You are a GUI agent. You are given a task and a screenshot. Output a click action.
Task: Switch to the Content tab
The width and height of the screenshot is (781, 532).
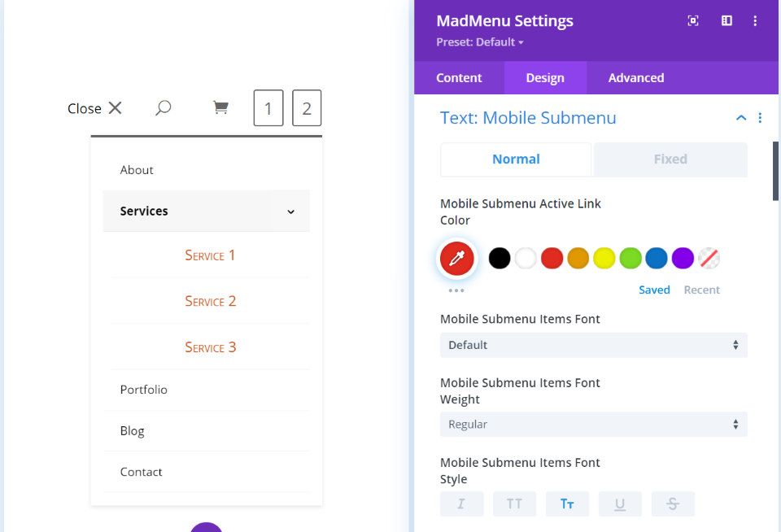(459, 78)
